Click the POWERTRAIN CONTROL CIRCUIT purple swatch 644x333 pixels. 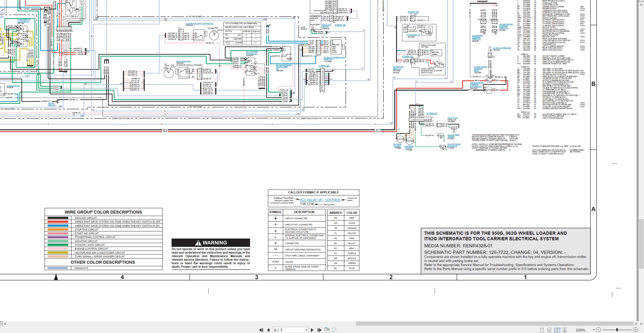click(x=58, y=237)
